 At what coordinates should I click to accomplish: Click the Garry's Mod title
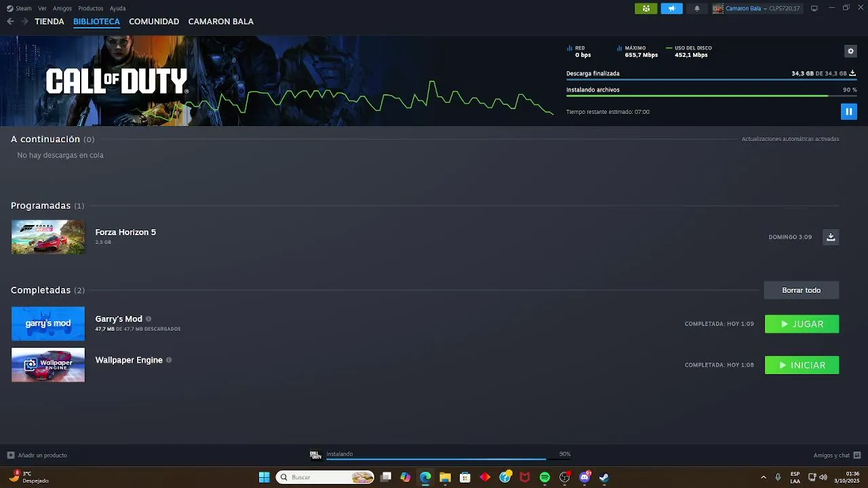(119, 319)
